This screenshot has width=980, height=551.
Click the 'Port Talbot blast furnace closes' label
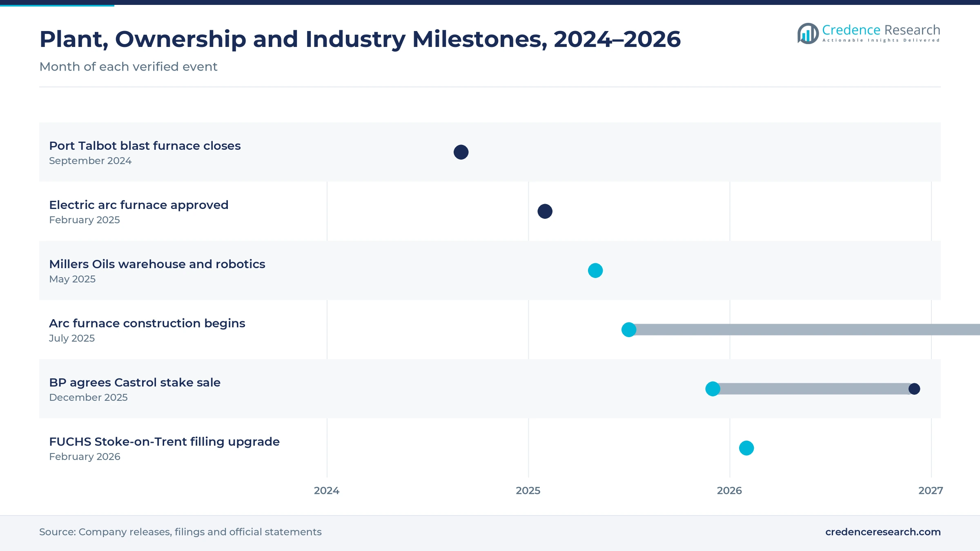click(145, 146)
